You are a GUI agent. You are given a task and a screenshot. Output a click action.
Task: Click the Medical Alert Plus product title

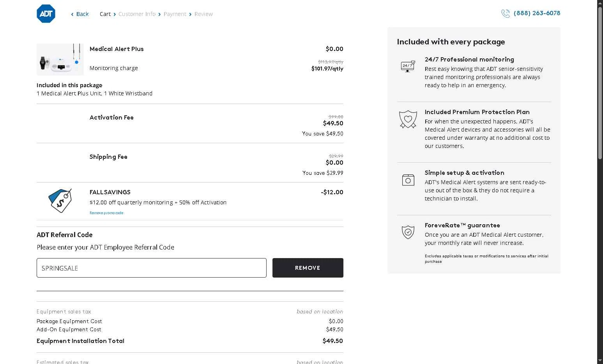click(117, 49)
